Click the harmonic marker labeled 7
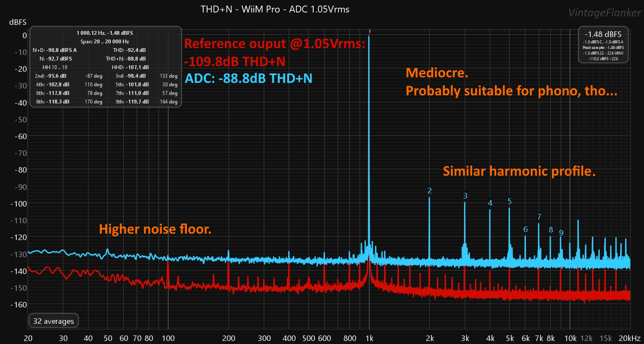This screenshot has width=644, height=344. pos(539,216)
